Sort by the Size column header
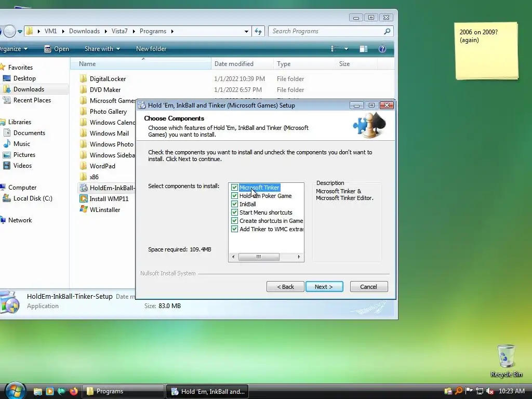This screenshot has width=532, height=399. point(356,64)
